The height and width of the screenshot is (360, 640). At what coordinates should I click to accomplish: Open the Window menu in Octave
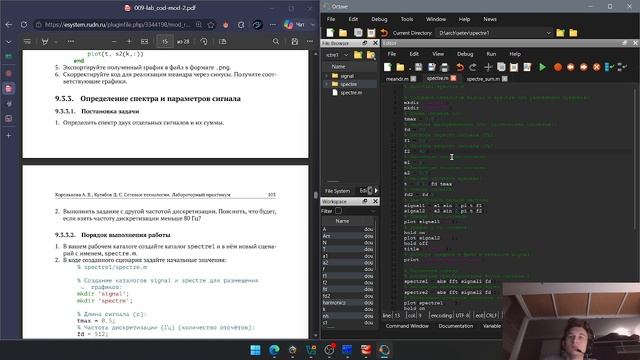[436, 19]
